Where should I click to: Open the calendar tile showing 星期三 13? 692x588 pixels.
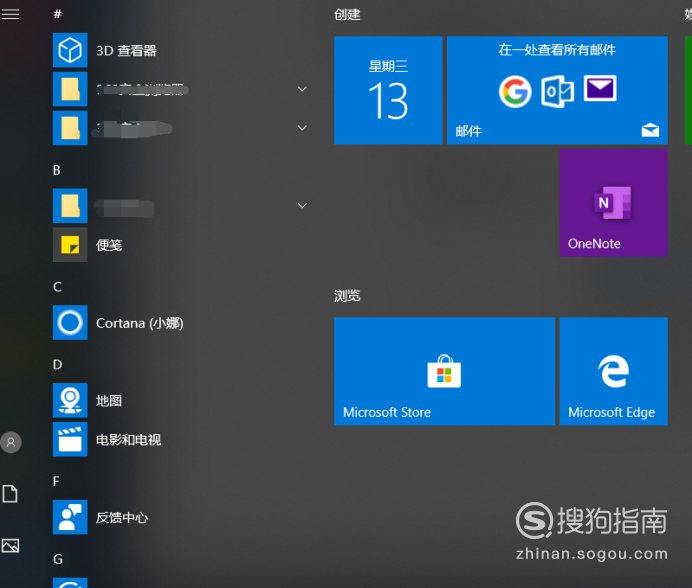click(388, 90)
